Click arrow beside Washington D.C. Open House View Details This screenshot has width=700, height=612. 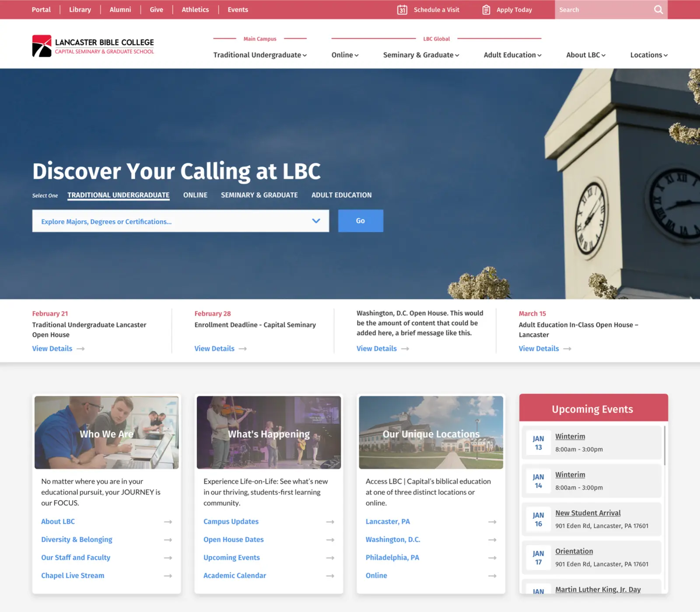click(x=405, y=349)
